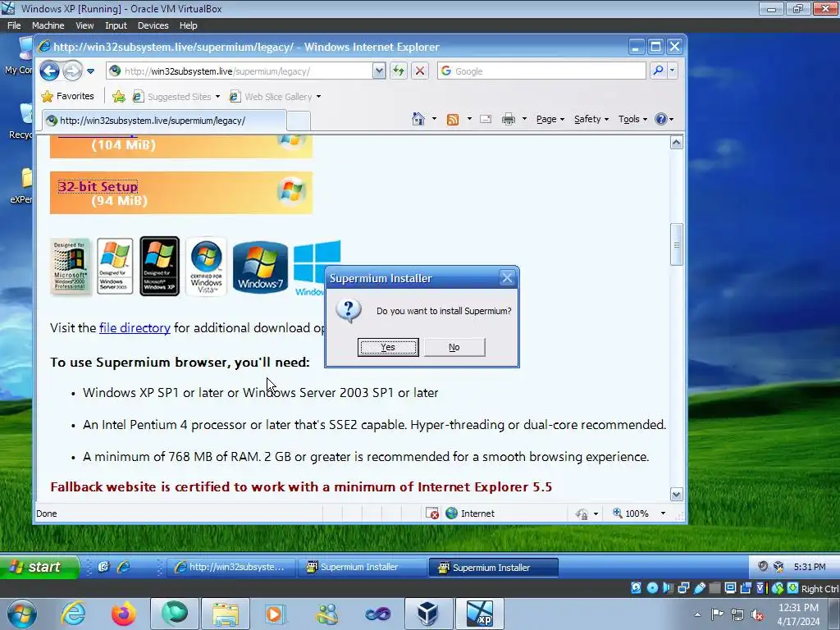
Task: Open Firefox from host taskbar
Action: click(124, 614)
